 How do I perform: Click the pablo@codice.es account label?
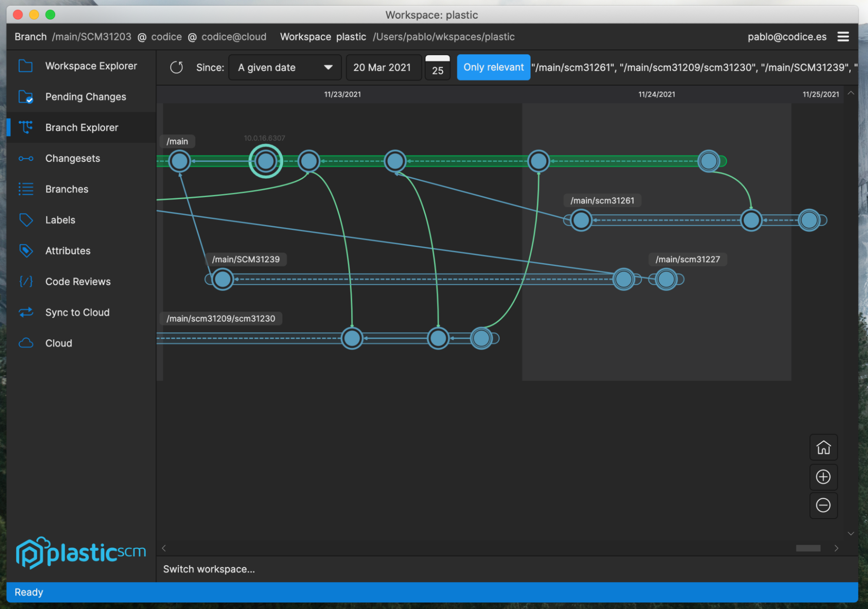787,36
